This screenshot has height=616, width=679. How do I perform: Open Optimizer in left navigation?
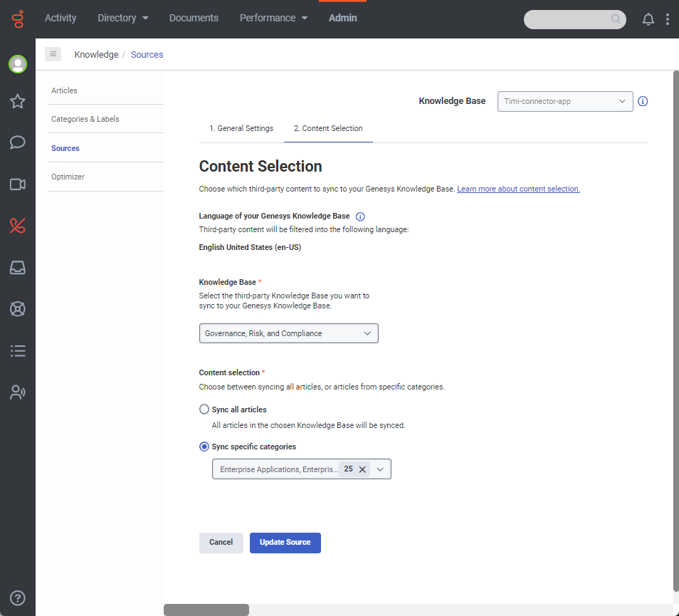pos(68,177)
